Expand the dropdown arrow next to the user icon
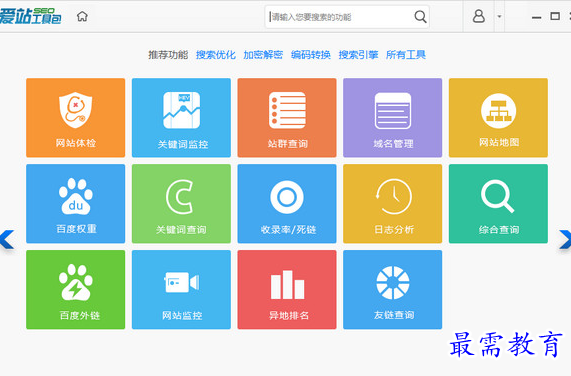Viewport: 571px width, 376px height. 499,16
